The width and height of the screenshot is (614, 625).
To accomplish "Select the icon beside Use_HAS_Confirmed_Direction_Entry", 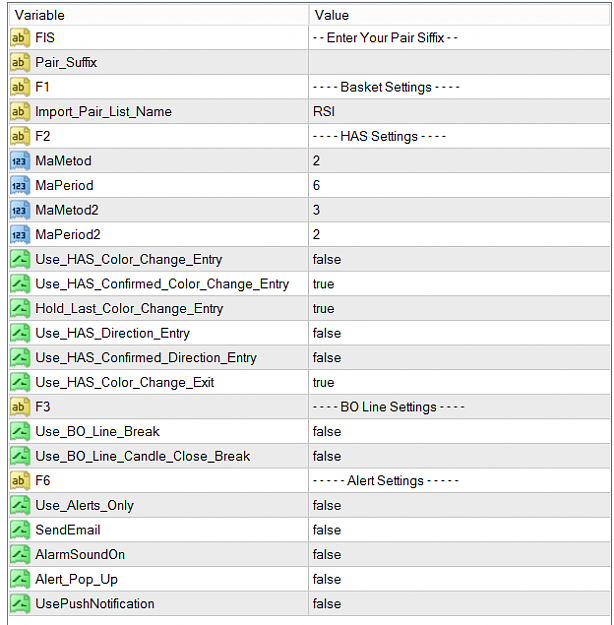I will tap(20, 358).
